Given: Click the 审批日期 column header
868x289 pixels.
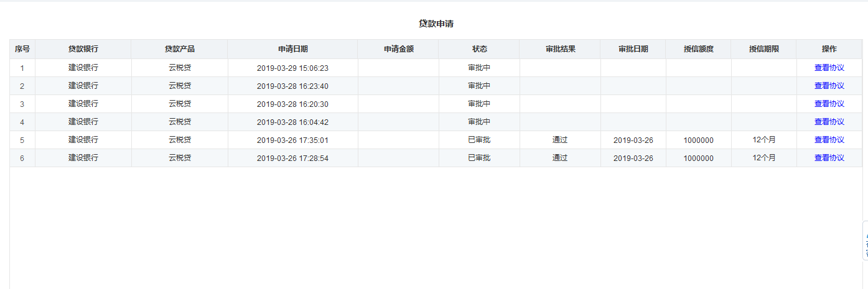Looking at the screenshot, I should [x=633, y=49].
